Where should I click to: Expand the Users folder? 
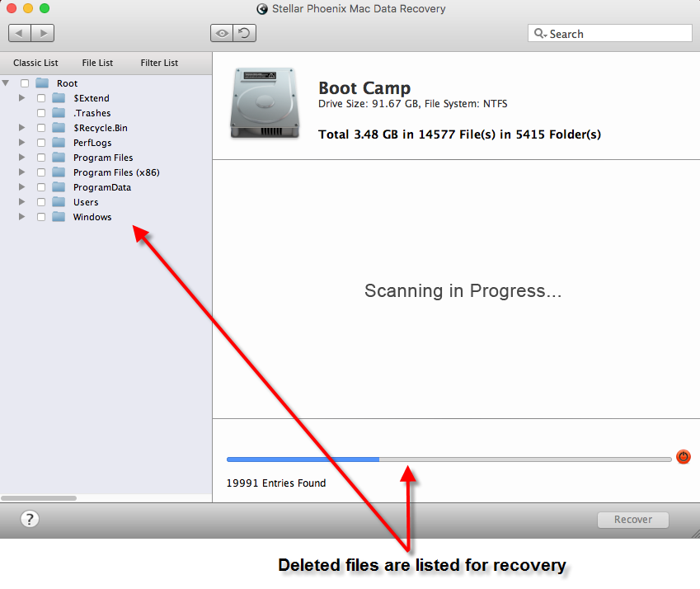(x=21, y=201)
